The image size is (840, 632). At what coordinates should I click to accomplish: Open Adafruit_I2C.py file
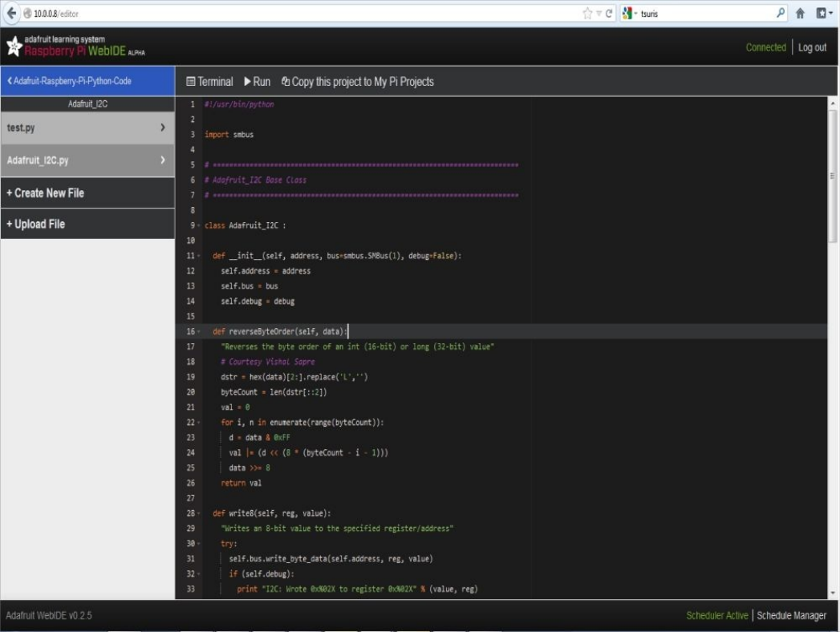coord(87,160)
